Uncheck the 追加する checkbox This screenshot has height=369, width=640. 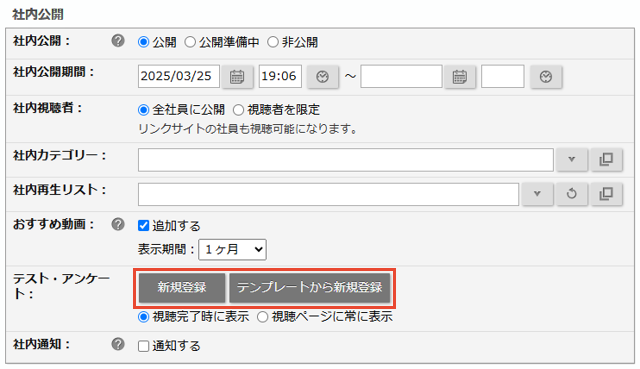click(143, 225)
